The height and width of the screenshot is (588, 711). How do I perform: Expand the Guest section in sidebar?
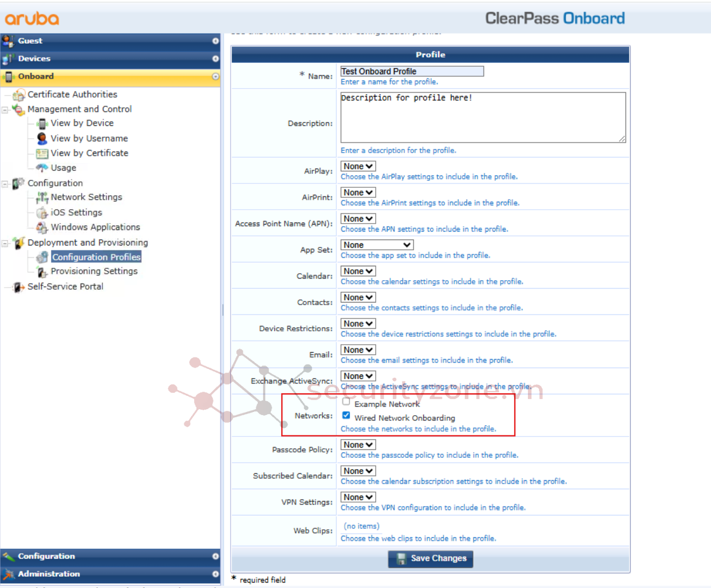coord(215,41)
